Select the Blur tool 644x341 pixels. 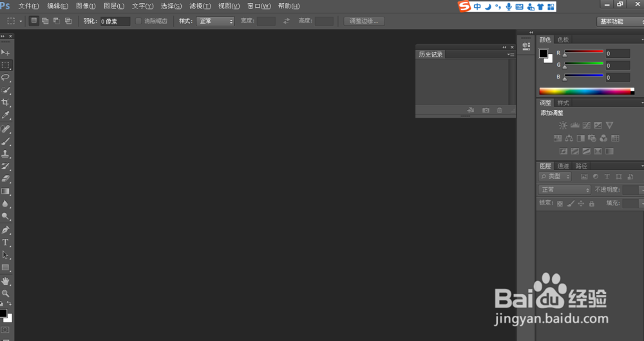tap(5, 204)
